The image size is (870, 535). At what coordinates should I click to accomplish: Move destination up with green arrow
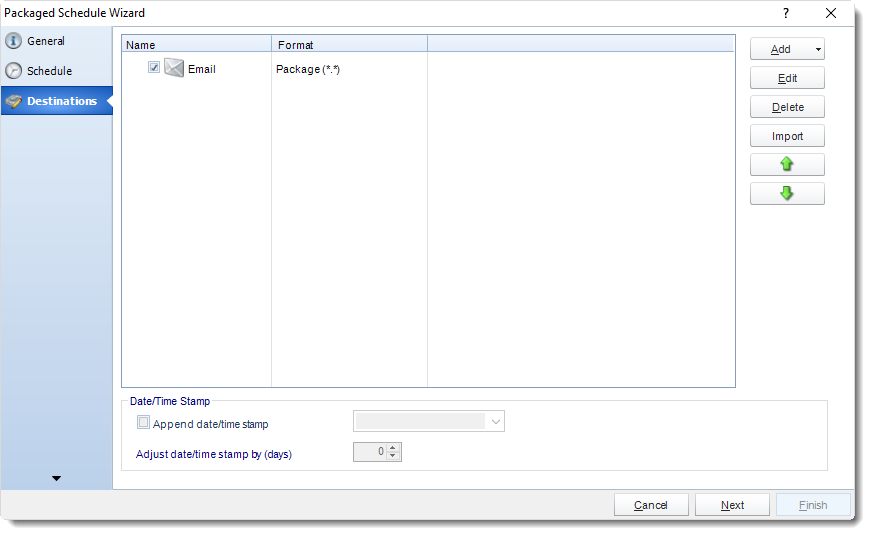coord(787,164)
